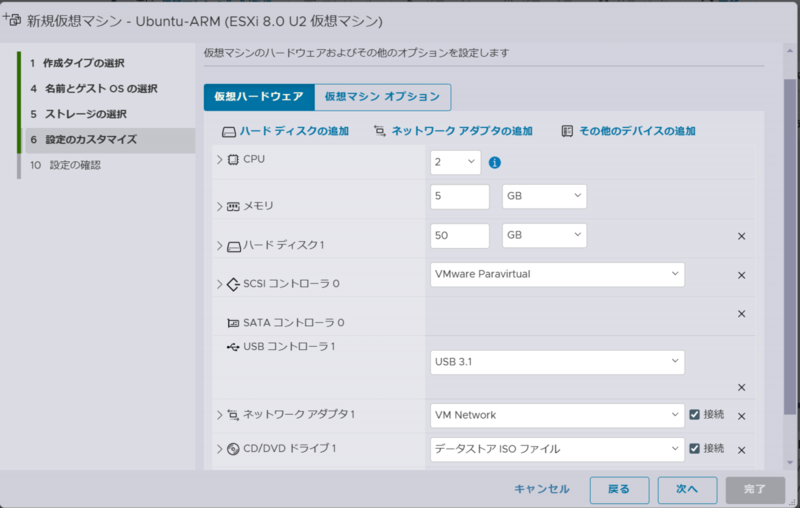Remove SCSI コントローラ 0 with X
800x508 pixels.
(x=742, y=275)
